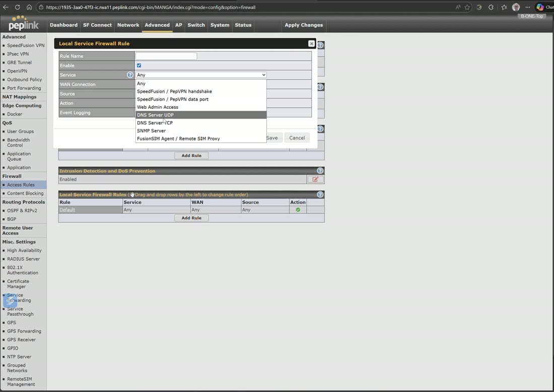Click Apply Changes
The width and height of the screenshot is (554, 392).
point(304,25)
